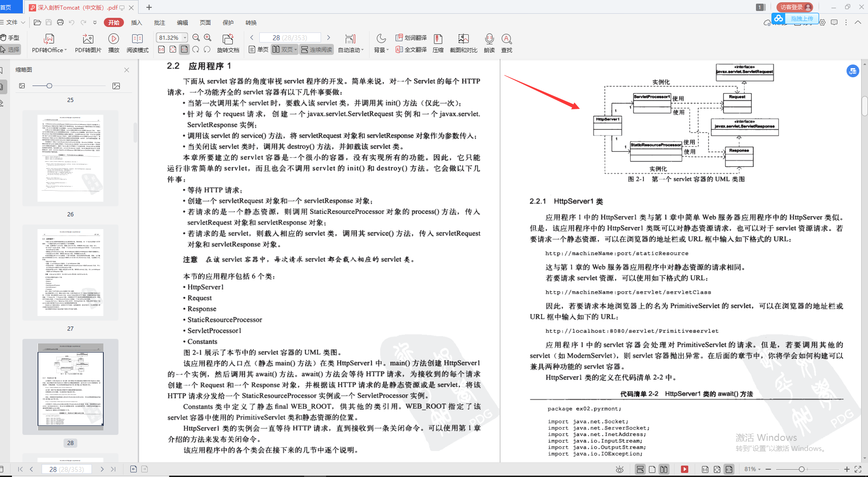
Task: Toggle eye-protection mode in status bar
Action: coord(619,469)
